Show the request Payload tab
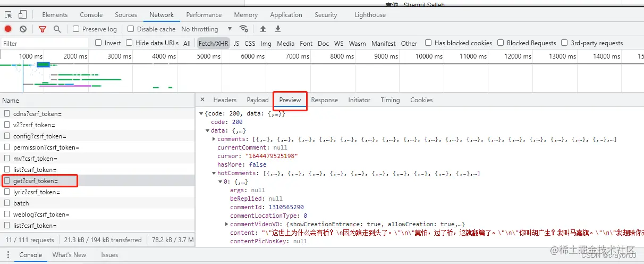Image resolution: width=644 pixels, height=264 pixels. [258, 100]
